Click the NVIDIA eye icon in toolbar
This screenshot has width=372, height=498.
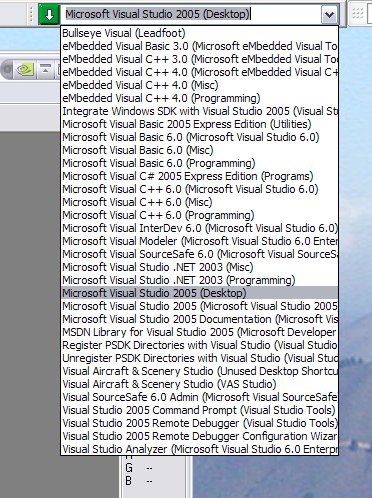click(x=25, y=69)
